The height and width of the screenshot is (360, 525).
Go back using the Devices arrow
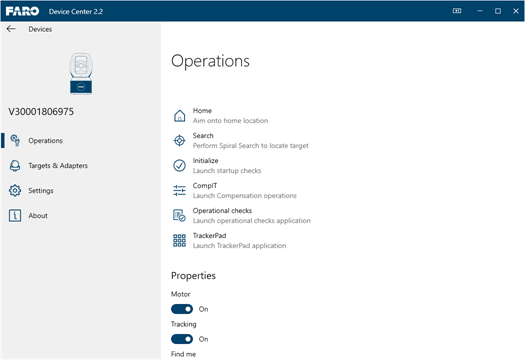pyautogui.click(x=11, y=29)
